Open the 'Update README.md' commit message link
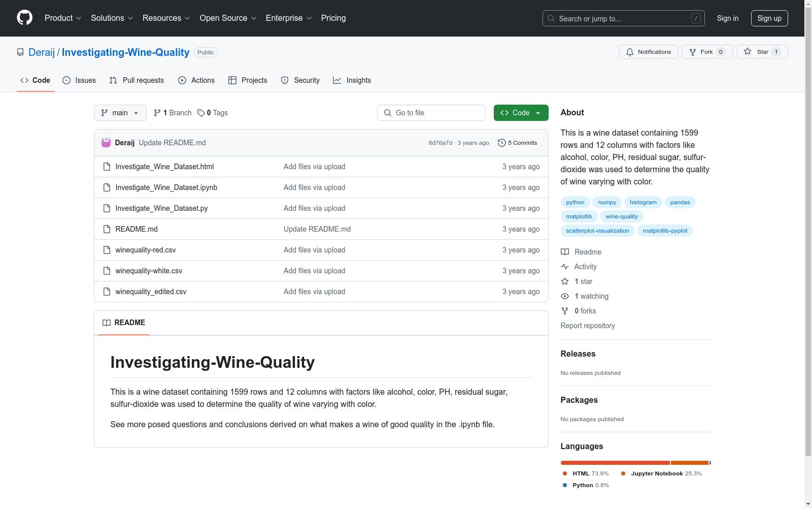 (173, 143)
